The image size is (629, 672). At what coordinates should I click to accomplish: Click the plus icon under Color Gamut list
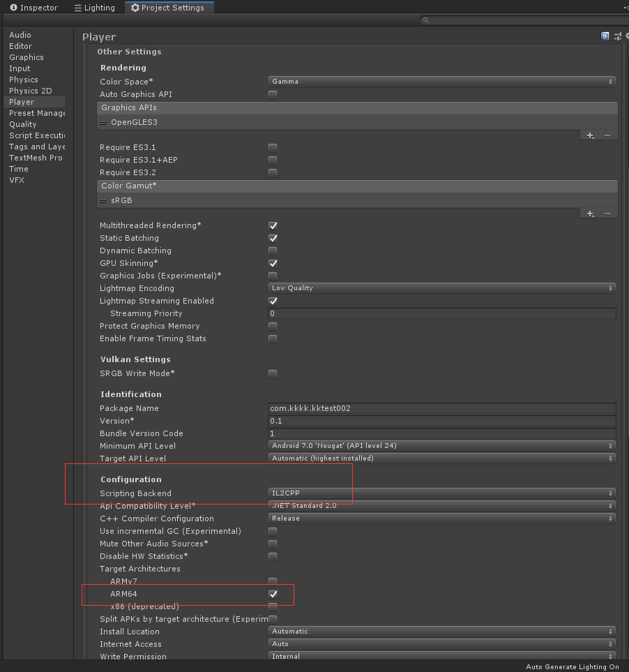[x=589, y=214]
